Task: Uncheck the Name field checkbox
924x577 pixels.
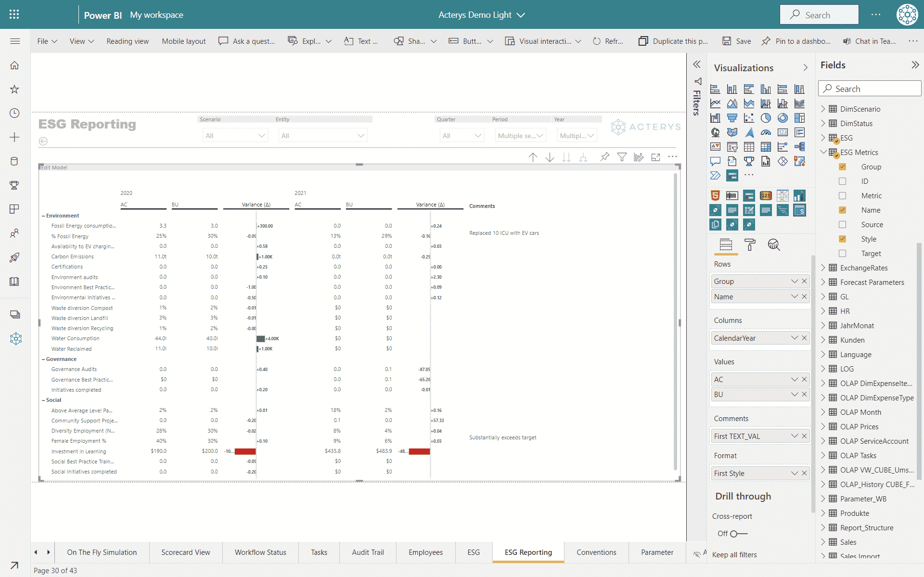Action: pos(843,210)
